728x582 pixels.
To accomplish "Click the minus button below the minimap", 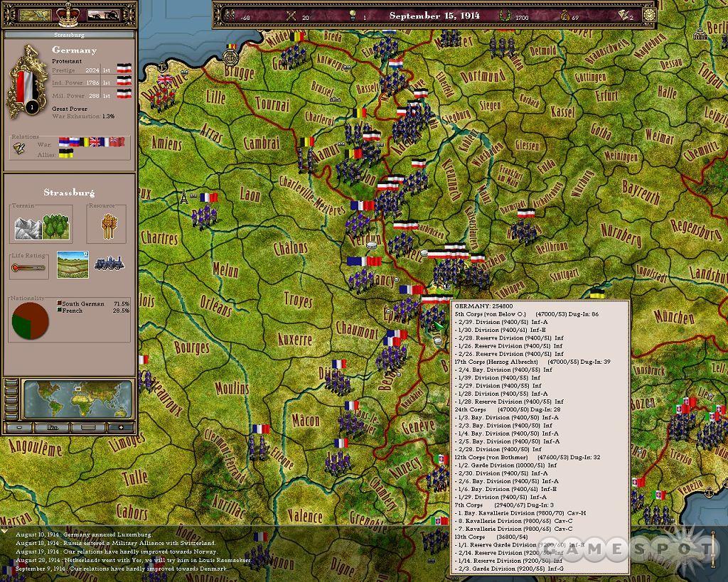I will click(x=19, y=427).
